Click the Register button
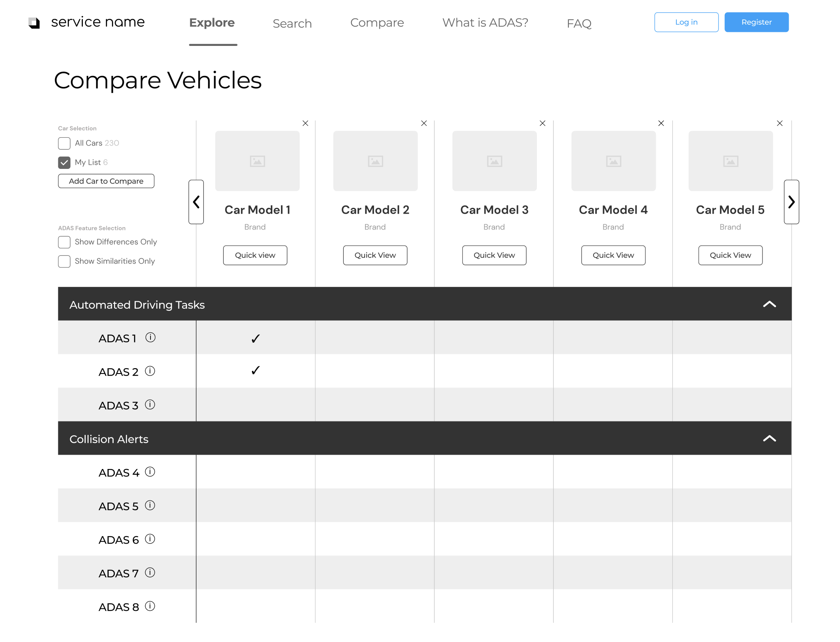The width and height of the screenshot is (840, 642). tap(756, 22)
